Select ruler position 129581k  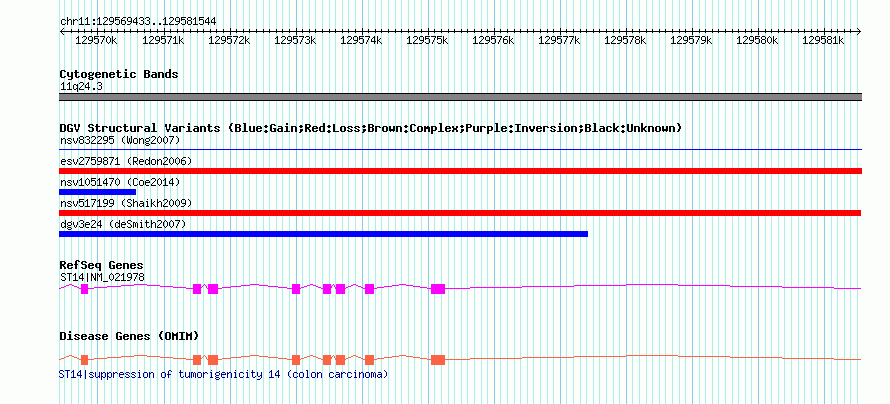click(x=823, y=40)
